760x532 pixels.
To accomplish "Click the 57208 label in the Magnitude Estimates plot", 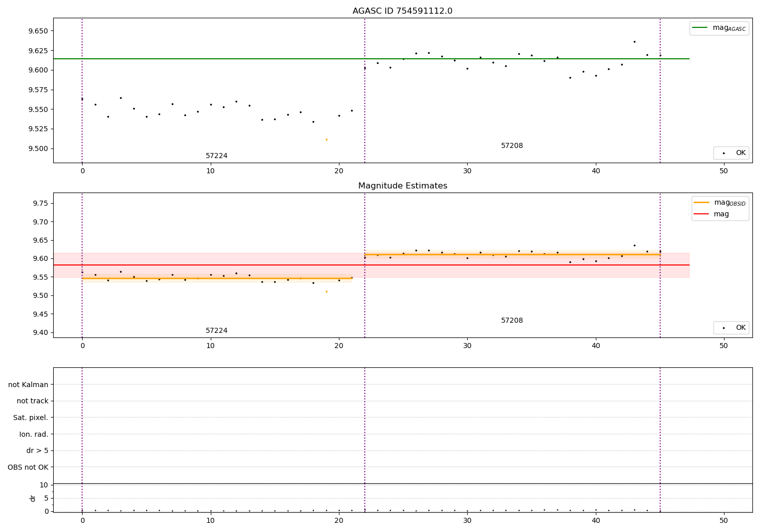I will tap(512, 321).
